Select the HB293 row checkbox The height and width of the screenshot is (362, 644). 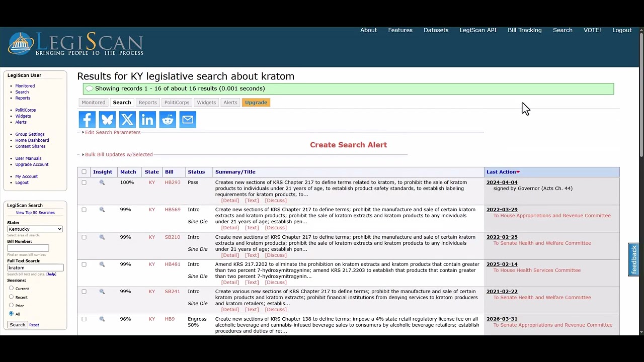[84, 183]
